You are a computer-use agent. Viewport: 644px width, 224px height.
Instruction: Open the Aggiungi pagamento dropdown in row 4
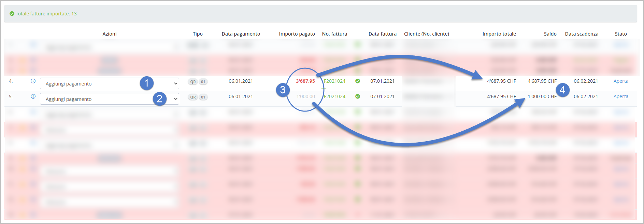(109, 83)
